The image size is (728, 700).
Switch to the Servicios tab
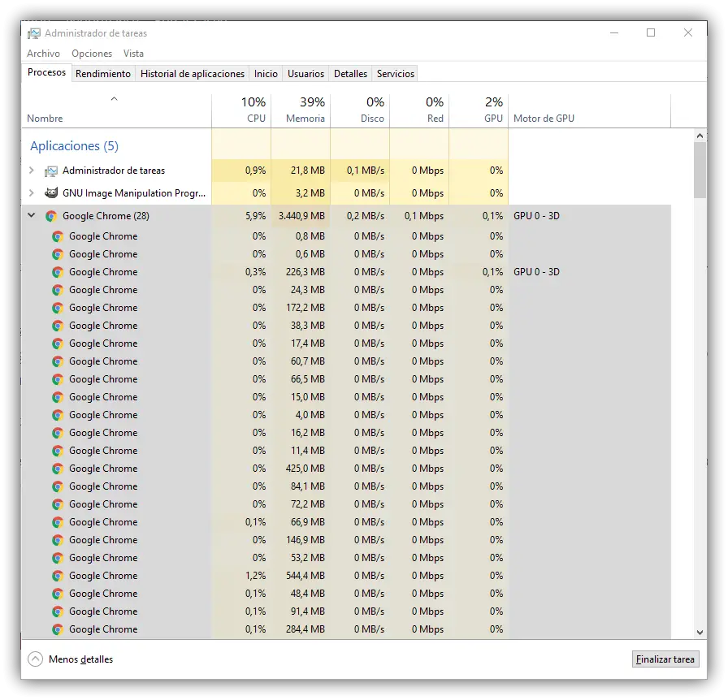coord(395,74)
